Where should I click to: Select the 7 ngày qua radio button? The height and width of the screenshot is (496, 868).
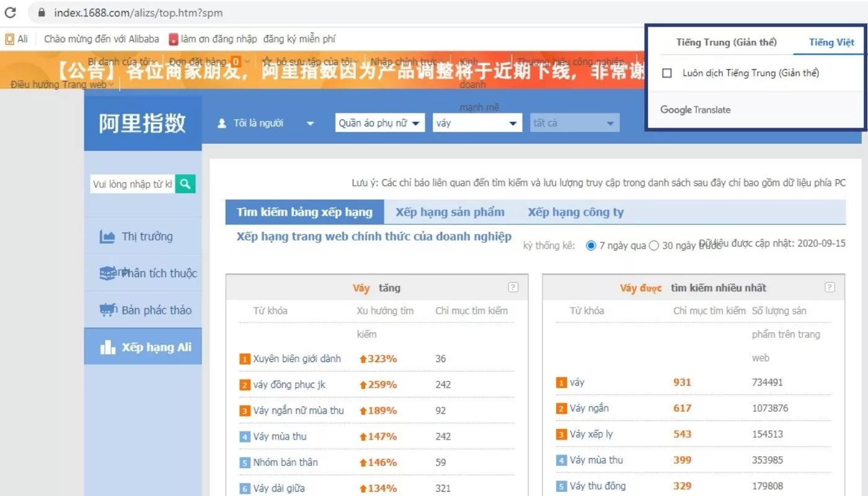tap(591, 246)
